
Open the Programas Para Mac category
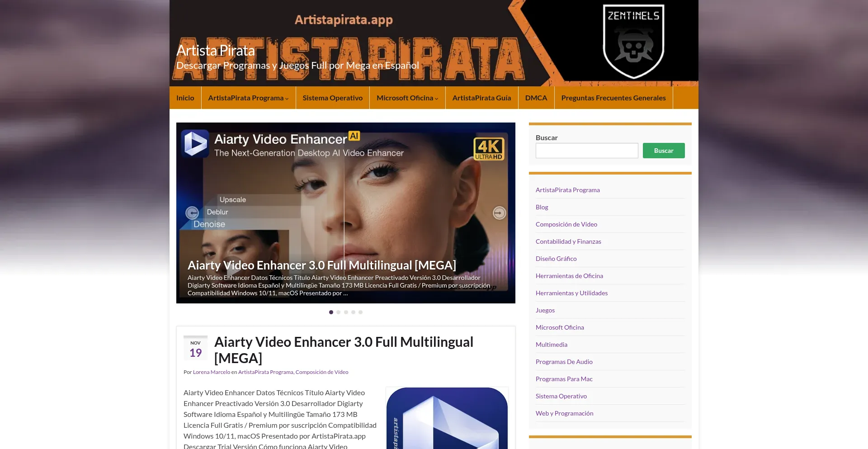tap(564, 379)
